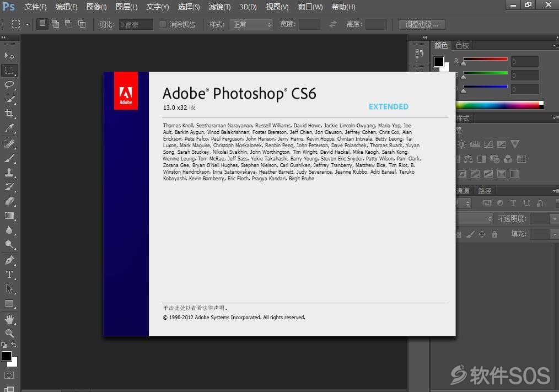Select the Move tool

pos(9,56)
